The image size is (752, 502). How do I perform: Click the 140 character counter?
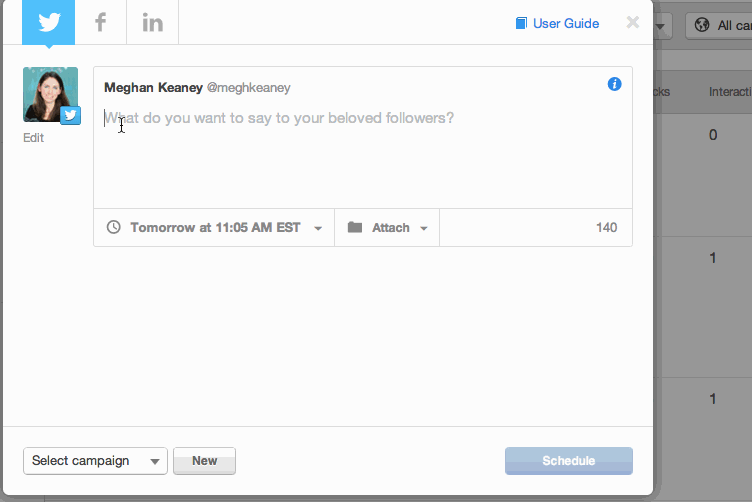click(x=606, y=227)
